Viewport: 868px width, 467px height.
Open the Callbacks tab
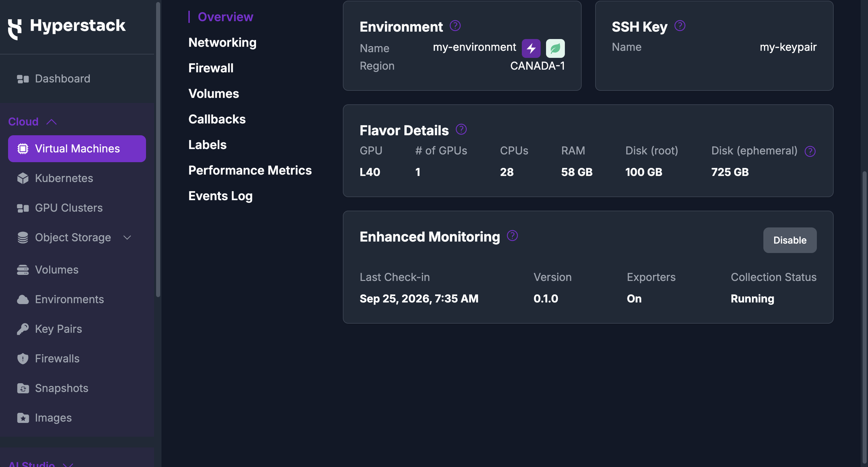[x=217, y=119]
